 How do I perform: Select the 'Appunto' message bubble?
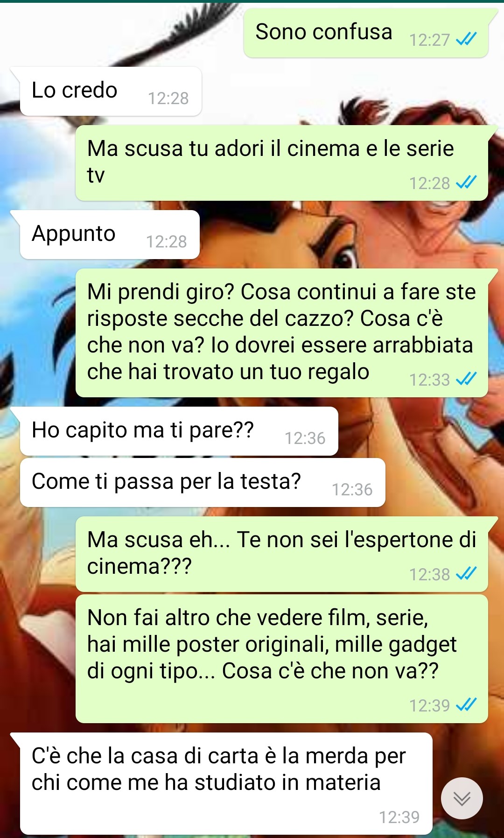point(109,234)
